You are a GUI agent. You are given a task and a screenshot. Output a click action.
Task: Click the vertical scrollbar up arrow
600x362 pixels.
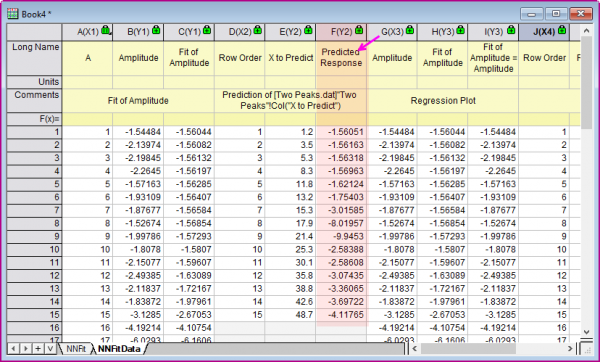point(587,30)
